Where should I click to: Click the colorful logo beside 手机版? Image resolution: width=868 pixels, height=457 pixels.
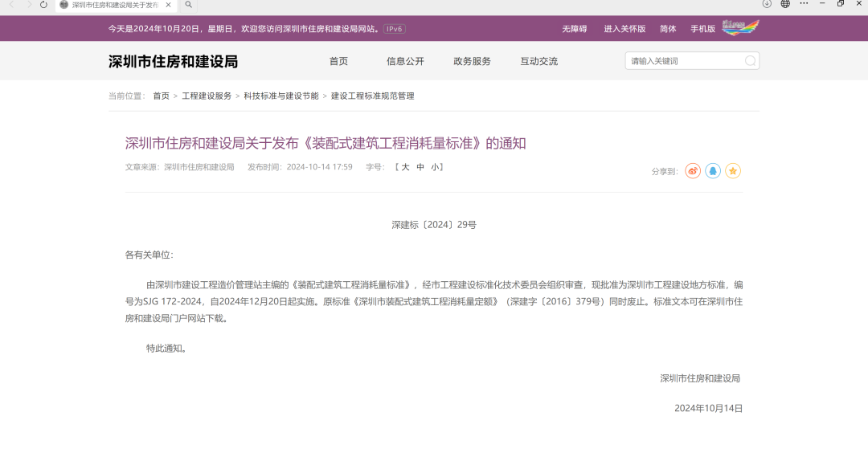pyautogui.click(x=741, y=27)
